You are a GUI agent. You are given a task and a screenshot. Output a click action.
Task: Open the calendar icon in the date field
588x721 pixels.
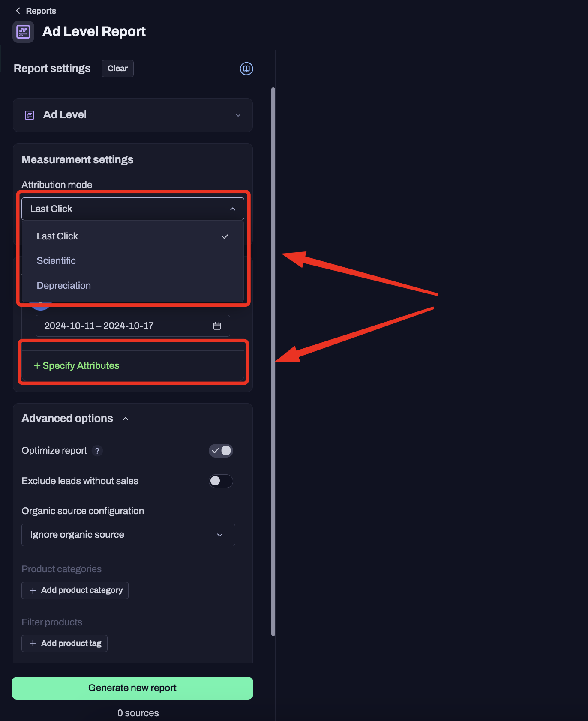(217, 326)
